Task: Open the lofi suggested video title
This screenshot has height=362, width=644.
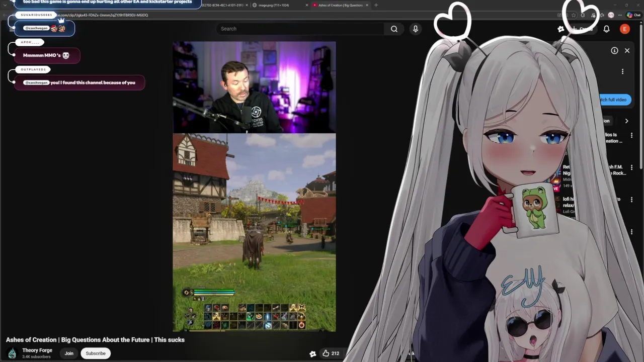Action: (x=591, y=202)
